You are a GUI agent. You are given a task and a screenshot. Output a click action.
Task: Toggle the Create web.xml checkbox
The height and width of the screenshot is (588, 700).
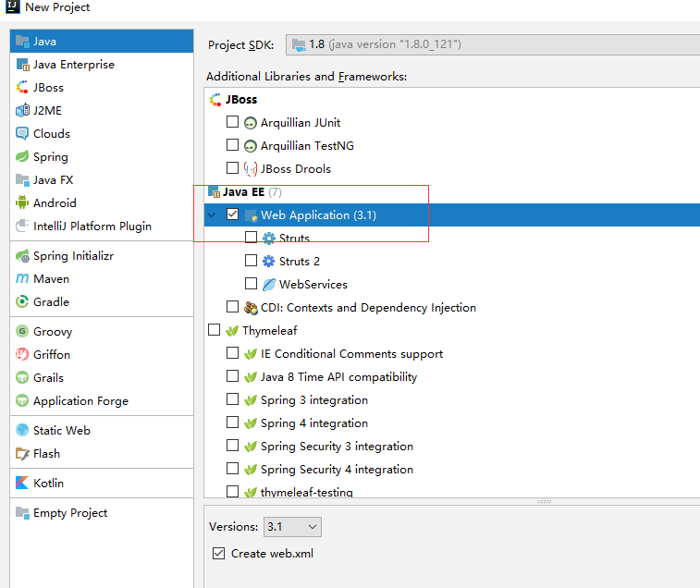point(219,554)
